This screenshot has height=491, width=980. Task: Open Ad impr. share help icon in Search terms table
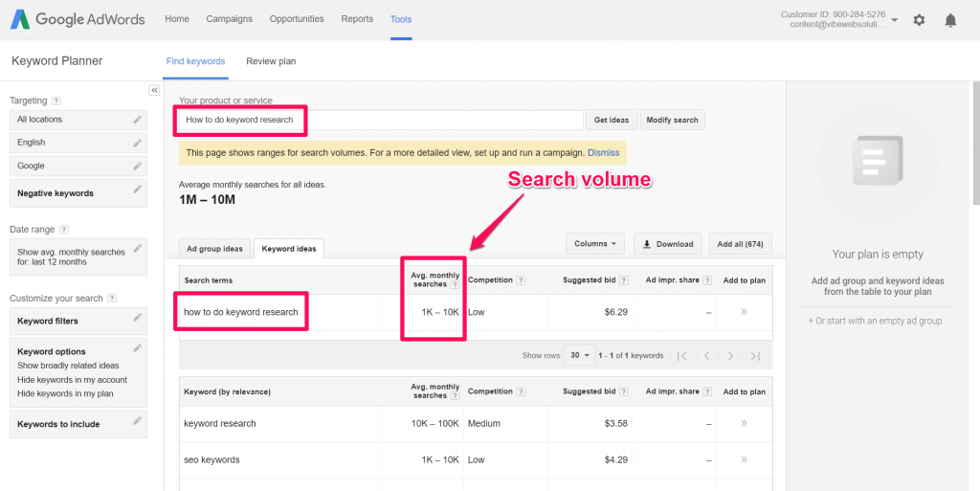(x=707, y=280)
